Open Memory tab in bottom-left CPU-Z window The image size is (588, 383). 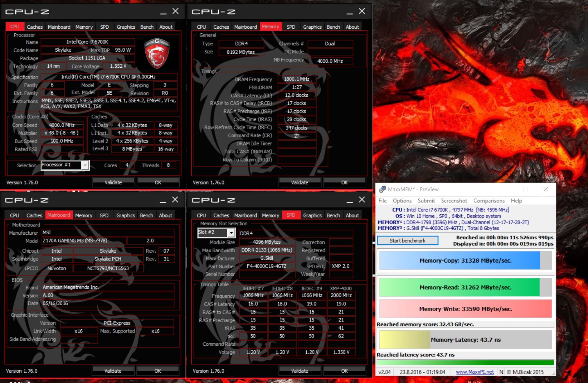pos(84,215)
